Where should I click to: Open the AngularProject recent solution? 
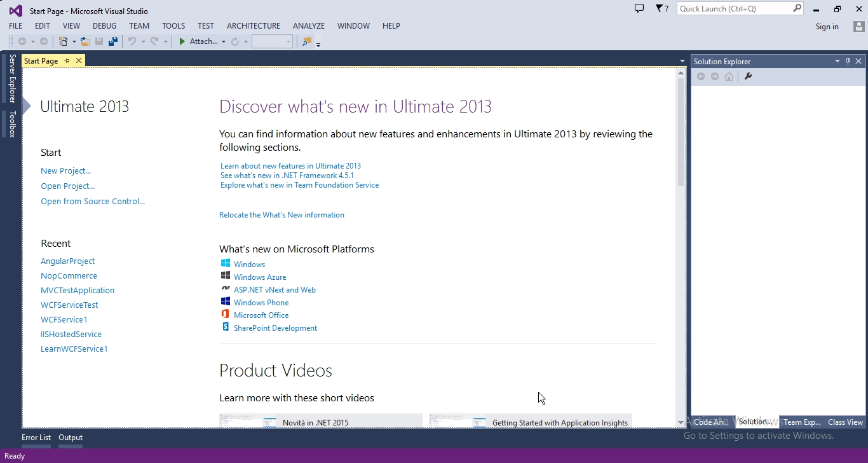tap(67, 261)
